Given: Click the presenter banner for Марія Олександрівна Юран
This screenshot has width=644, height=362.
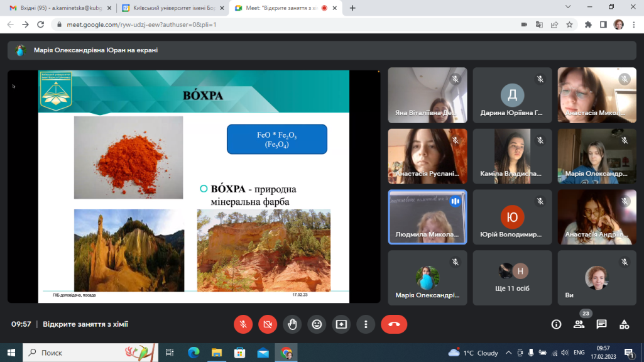Looking at the screenshot, I should [x=322, y=50].
